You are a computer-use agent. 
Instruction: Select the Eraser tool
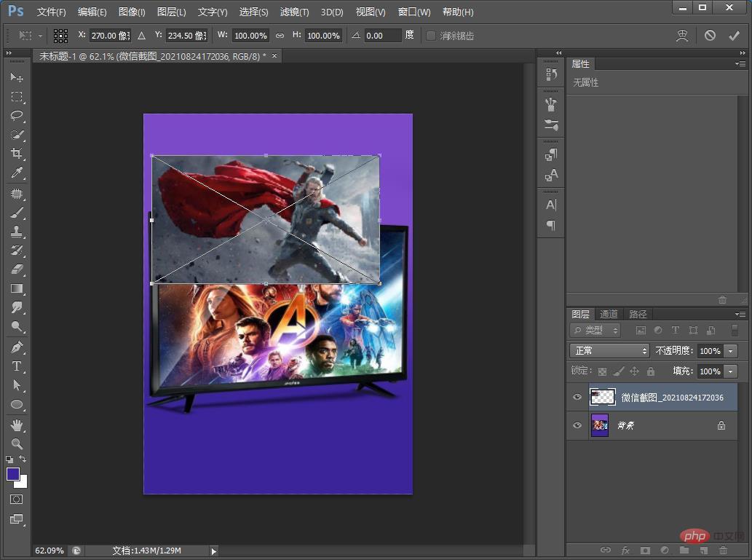(x=16, y=269)
